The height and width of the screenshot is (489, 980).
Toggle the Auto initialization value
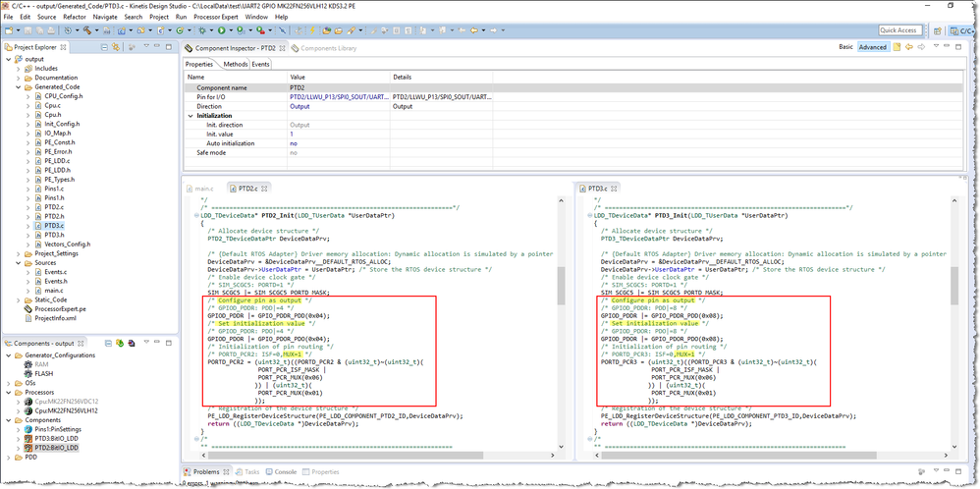point(293,143)
